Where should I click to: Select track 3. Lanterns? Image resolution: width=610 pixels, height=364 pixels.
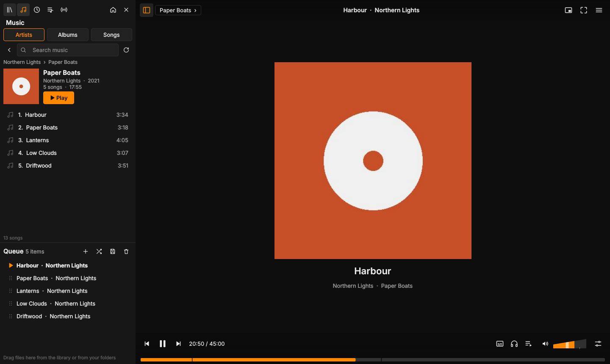(x=68, y=140)
